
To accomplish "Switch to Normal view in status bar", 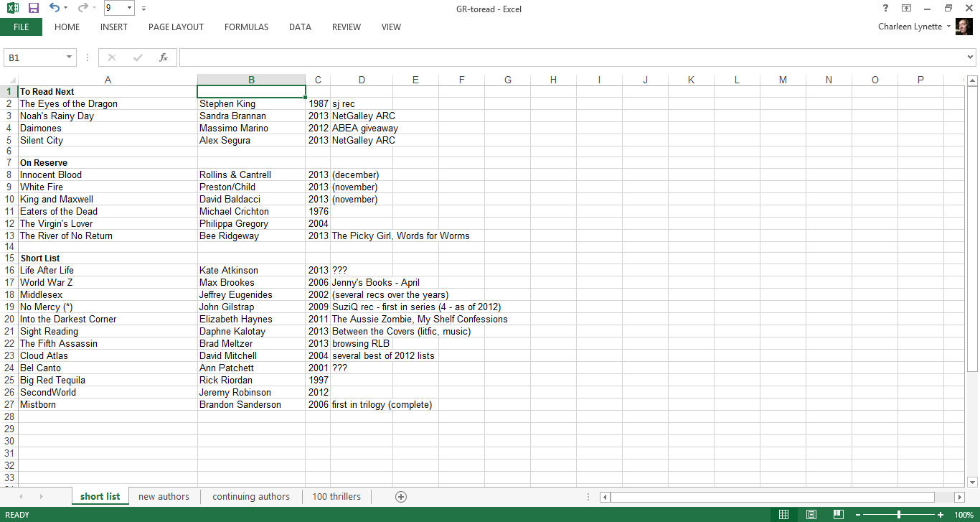I will pos(784,515).
